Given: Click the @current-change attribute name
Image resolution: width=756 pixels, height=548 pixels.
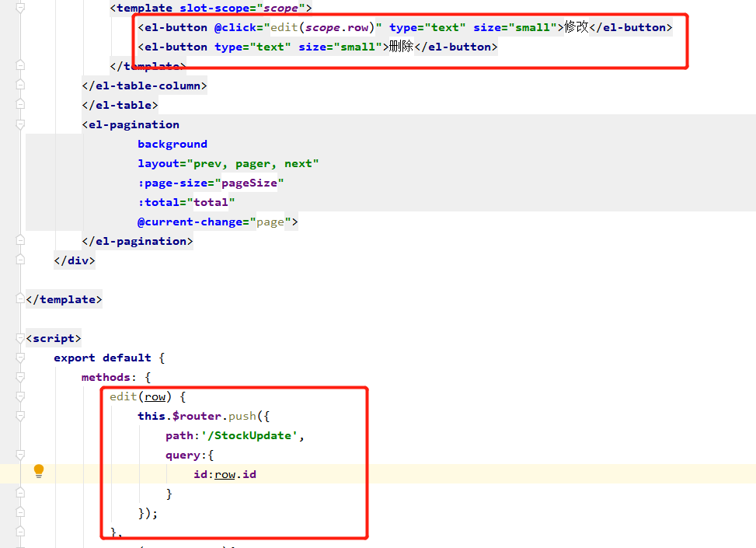Looking at the screenshot, I should coord(190,222).
